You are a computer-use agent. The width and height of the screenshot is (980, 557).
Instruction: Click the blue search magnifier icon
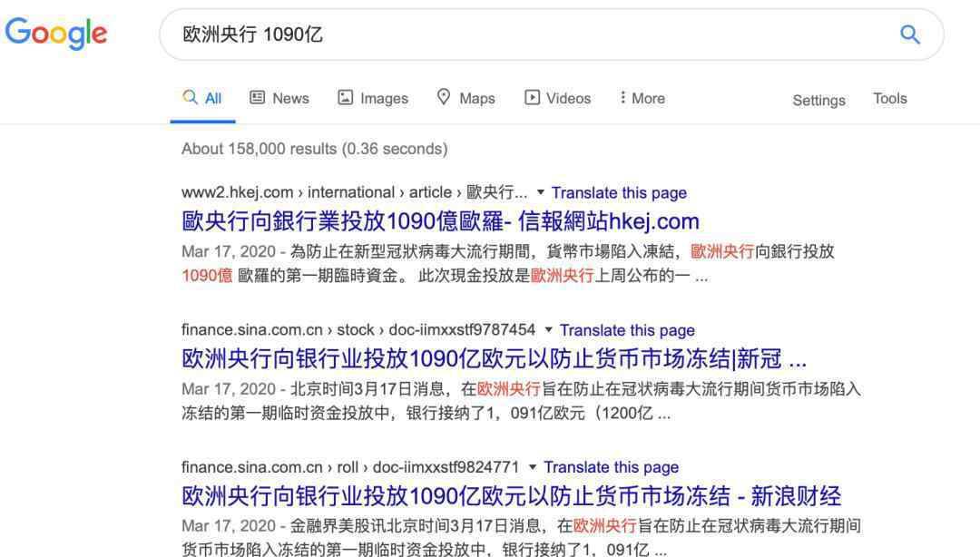pos(909,34)
